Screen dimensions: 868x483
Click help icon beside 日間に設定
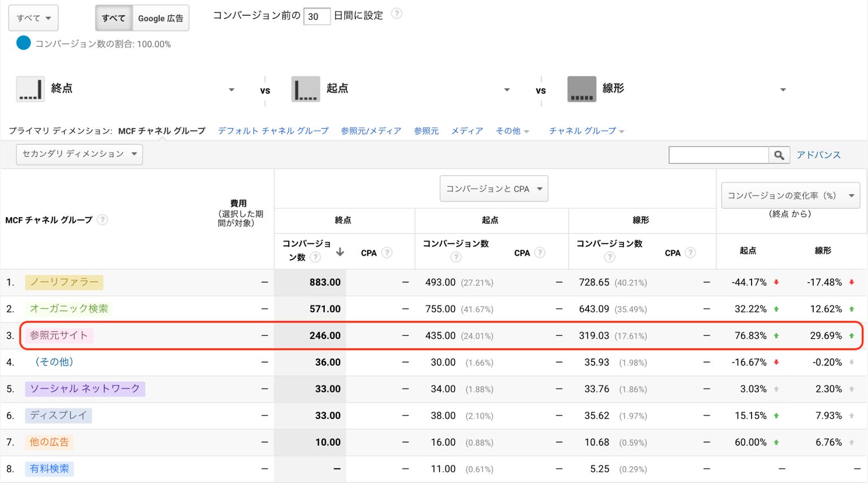397,14
